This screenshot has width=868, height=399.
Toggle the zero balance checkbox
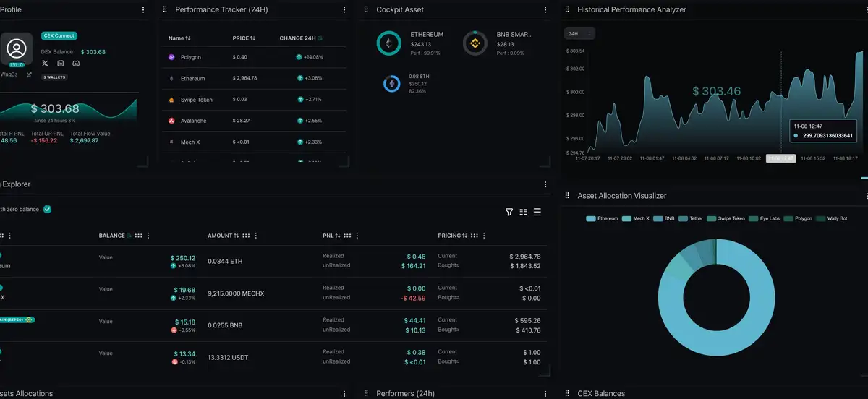click(47, 210)
